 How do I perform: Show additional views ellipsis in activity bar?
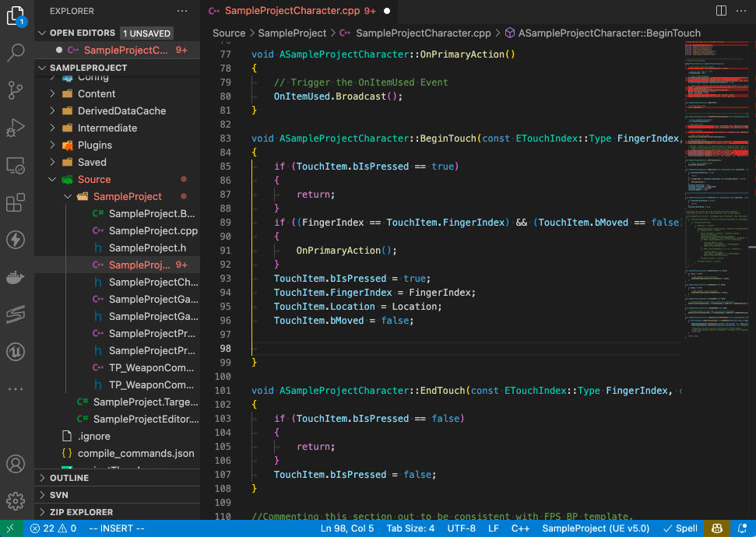point(16,389)
